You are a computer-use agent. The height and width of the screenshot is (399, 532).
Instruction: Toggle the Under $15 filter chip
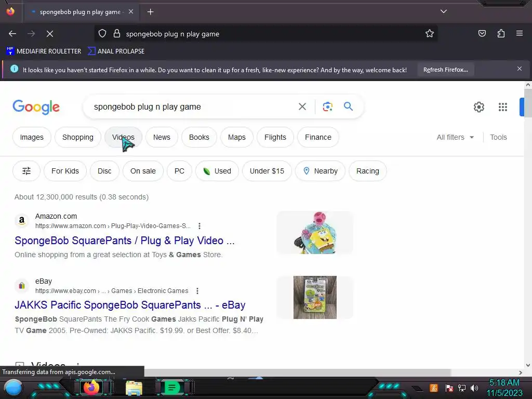[267, 170]
